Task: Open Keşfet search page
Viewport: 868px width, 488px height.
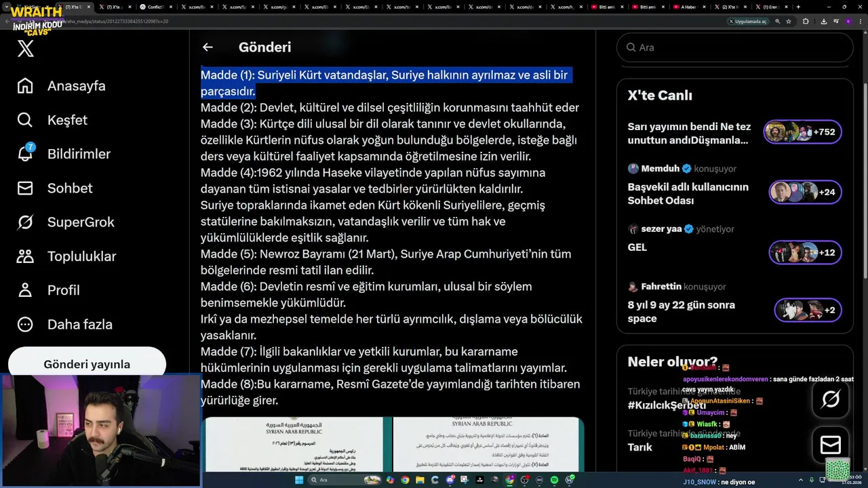Action: [52, 120]
